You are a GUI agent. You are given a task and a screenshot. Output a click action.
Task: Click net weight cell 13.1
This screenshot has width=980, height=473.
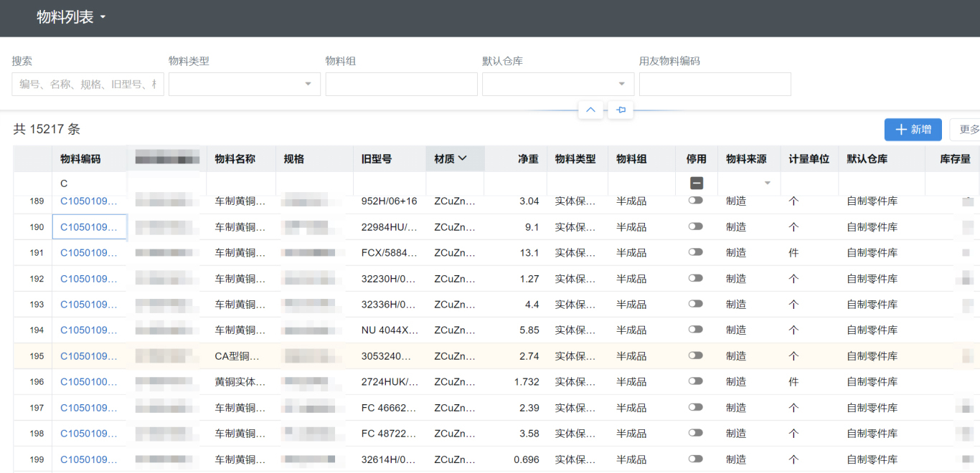[529, 253]
